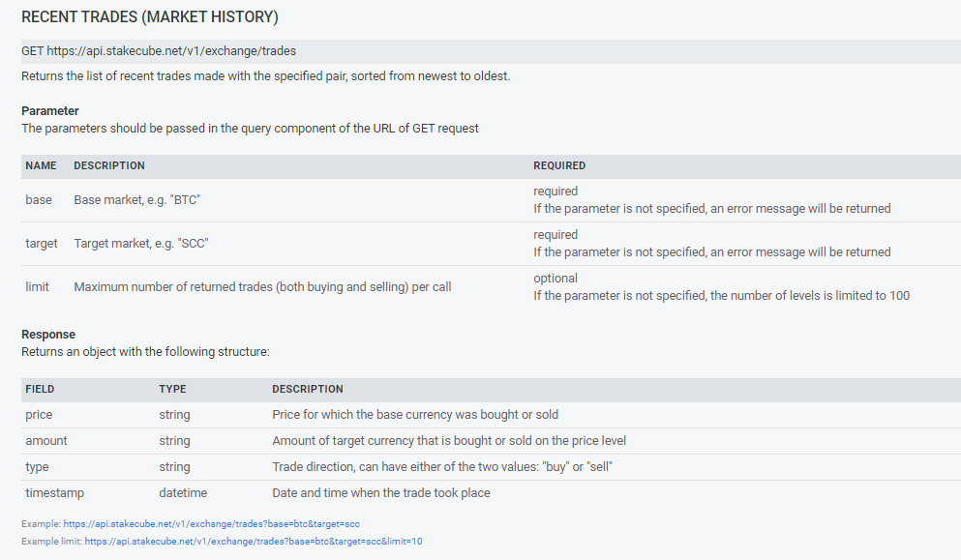Select the amount field row
Image resolution: width=961 pixels, height=560 pixels.
[x=491, y=441]
